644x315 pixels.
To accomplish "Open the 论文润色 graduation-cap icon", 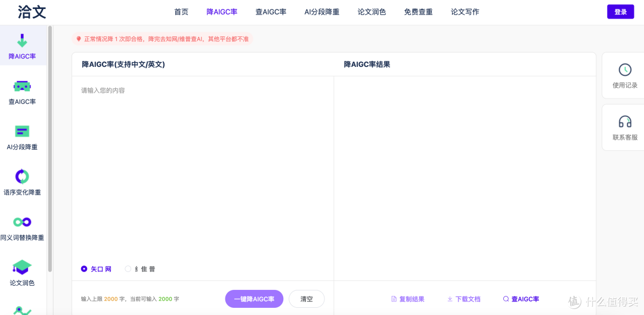I will coord(22,267).
